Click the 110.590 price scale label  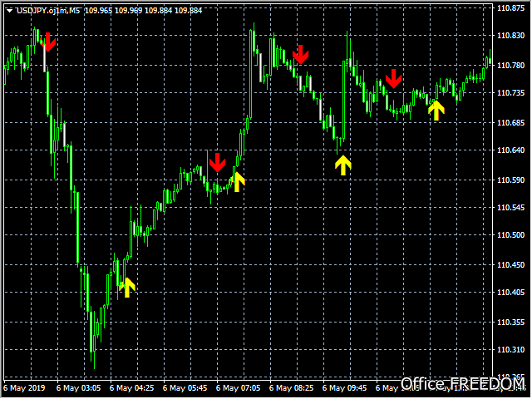510,180
